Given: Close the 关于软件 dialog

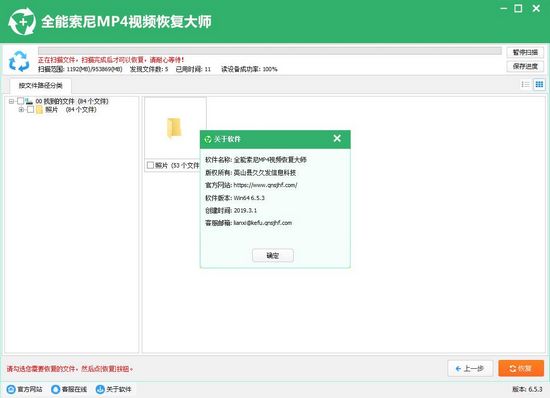Looking at the screenshot, I should [x=337, y=139].
